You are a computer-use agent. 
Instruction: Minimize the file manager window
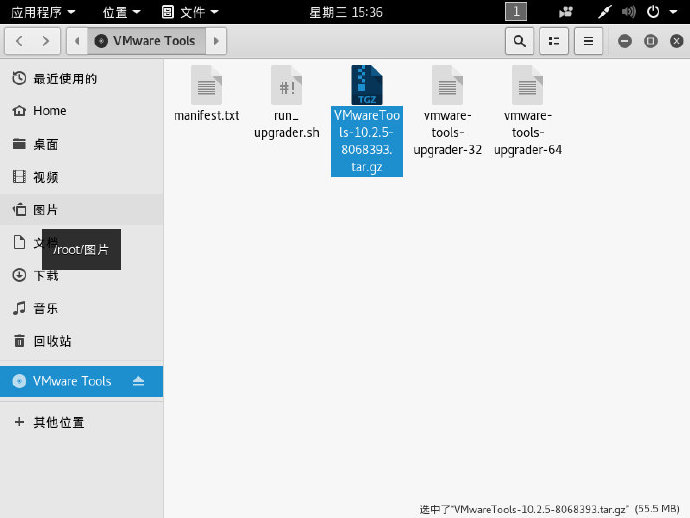tap(625, 41)
